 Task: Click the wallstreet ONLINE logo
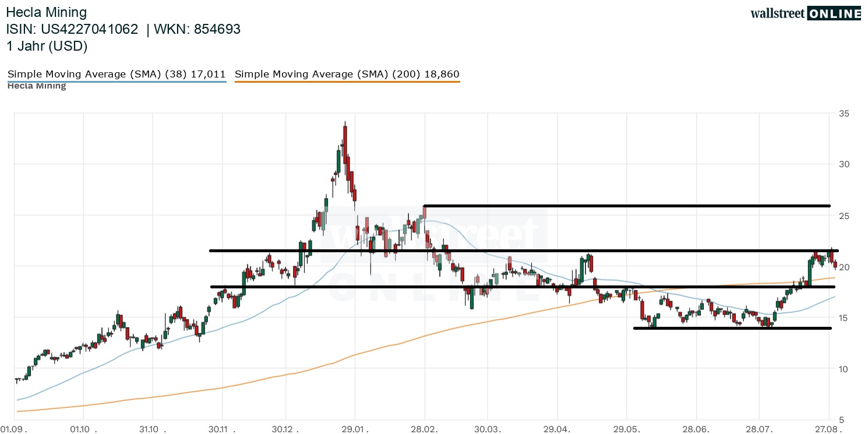pos(806,13)
